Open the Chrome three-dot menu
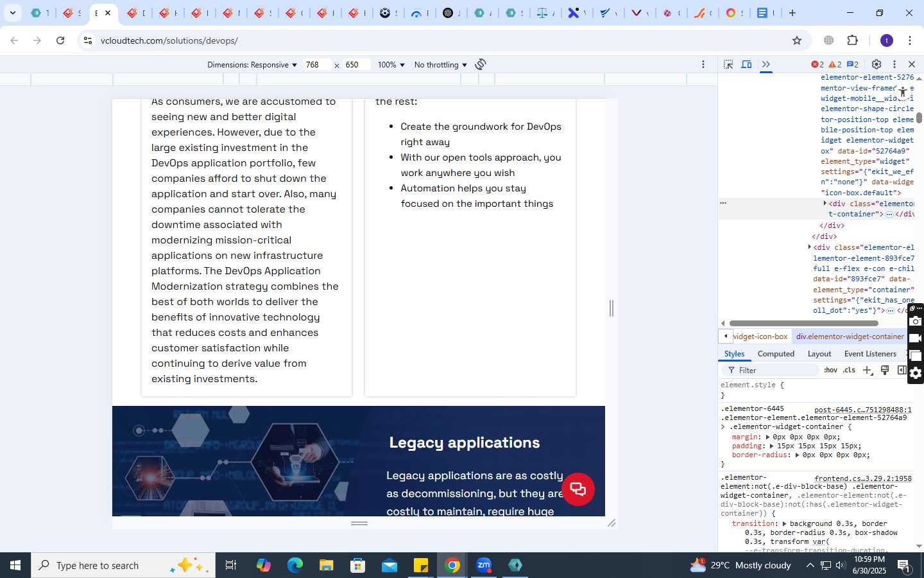The height and width of the screenshot is (578, 924). click(910, 40)
